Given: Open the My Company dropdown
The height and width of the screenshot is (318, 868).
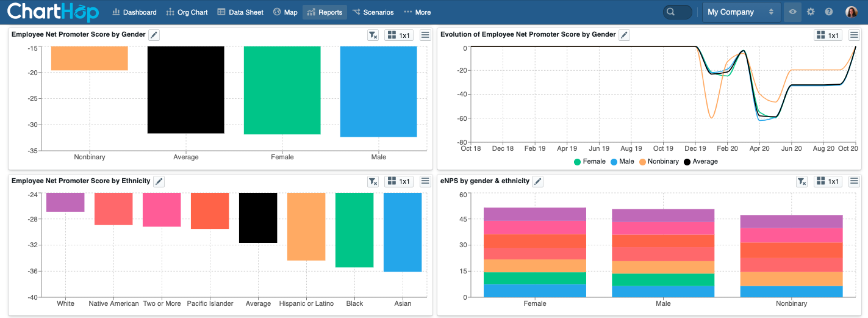Looking at the screenshot, I should coord(741,12).
